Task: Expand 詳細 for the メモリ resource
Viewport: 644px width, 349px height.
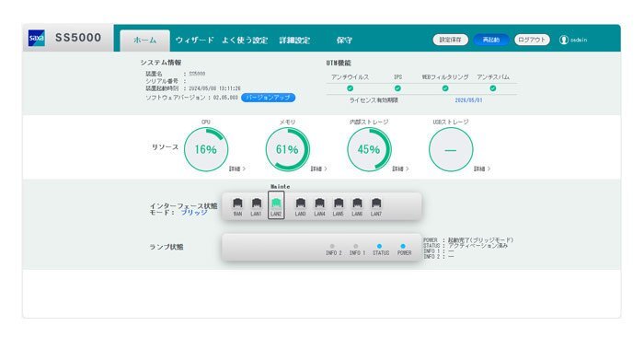Action: point(318,169)
